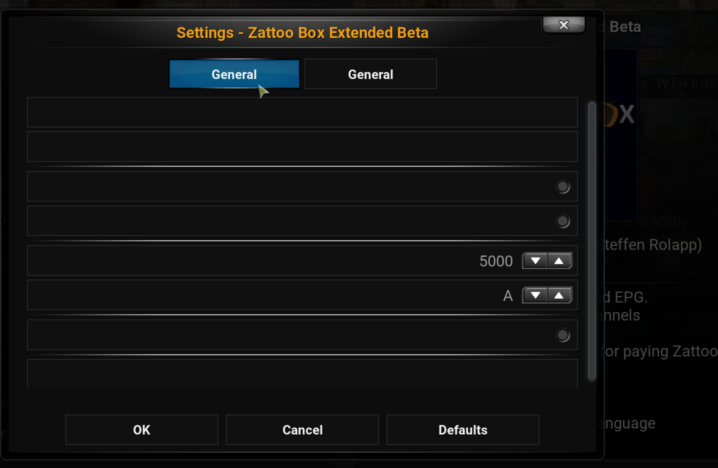Select the partially visible last settings row

click(x=302, y=373)
